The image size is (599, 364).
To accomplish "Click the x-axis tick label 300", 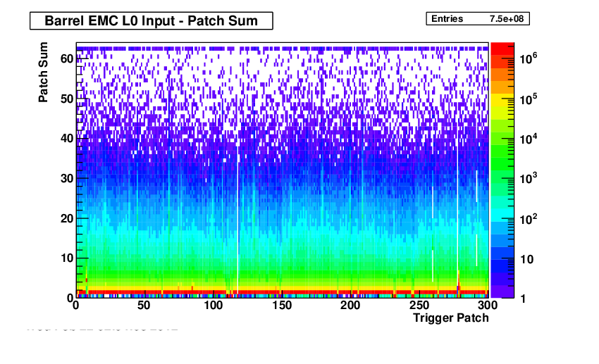I will coord(488,306).
